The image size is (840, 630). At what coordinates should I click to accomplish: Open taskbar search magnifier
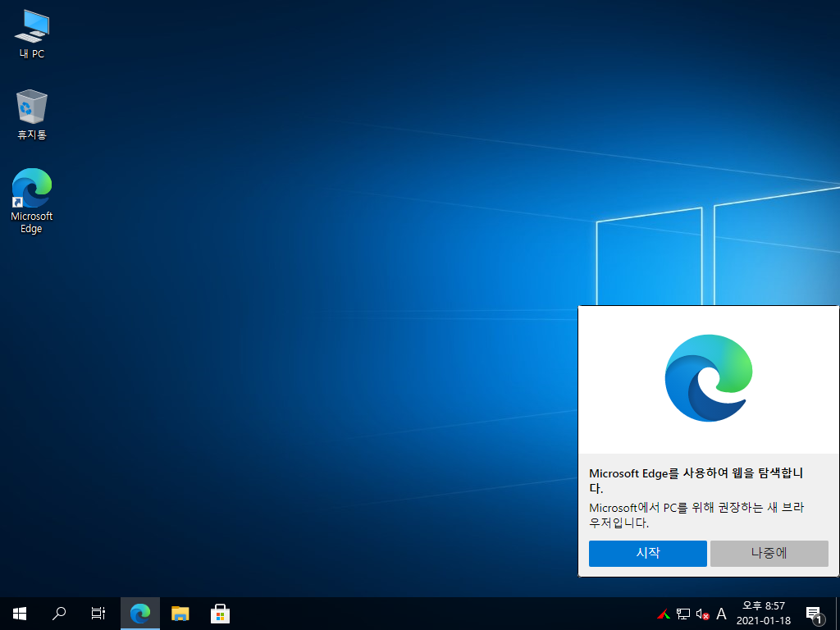[59, 614]
